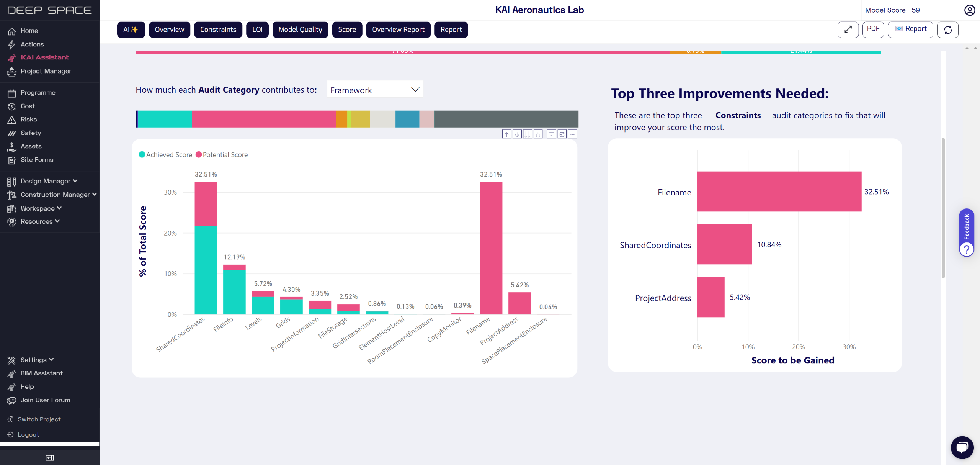Open the user profile icon
This screenshot has height=465, width=980.
[x=969, y=10]
